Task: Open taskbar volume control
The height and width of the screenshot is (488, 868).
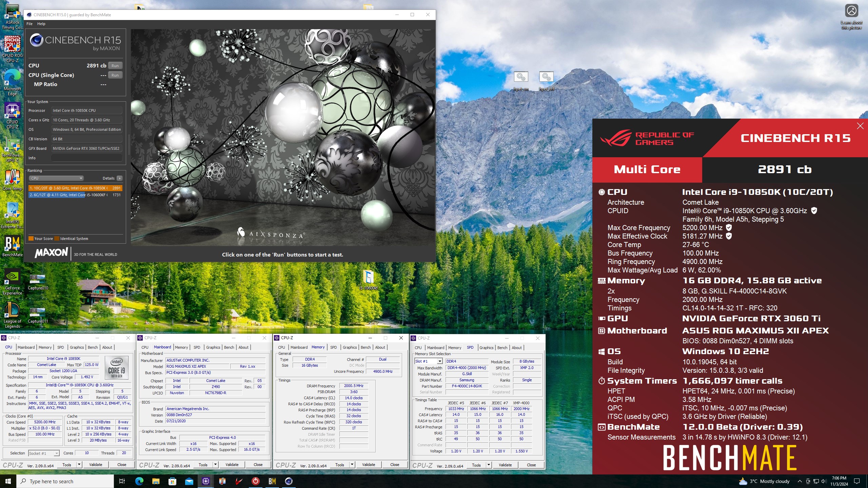Action: click(824, 481)
